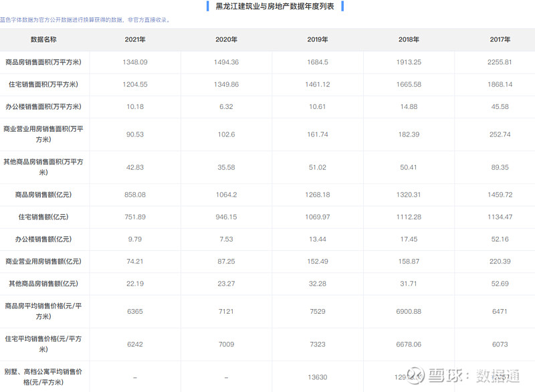Click cell value 1112.28
This screenshot has width=535, height=392.
409,217
